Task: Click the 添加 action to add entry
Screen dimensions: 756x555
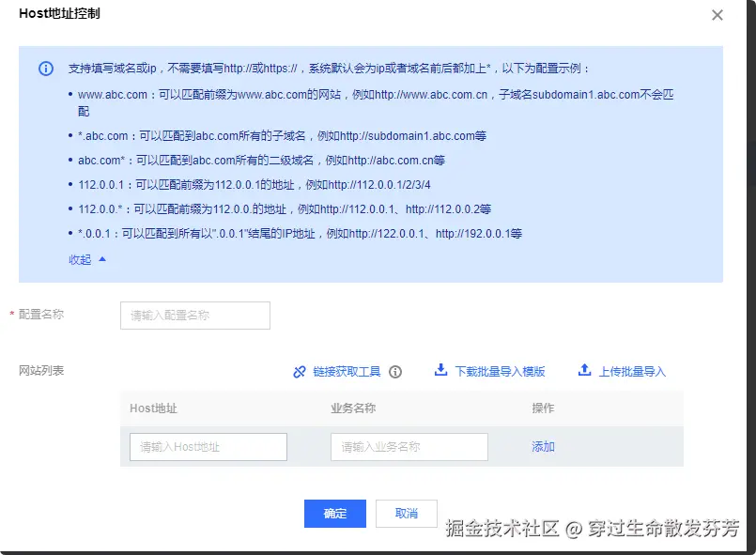Action: 543,446
